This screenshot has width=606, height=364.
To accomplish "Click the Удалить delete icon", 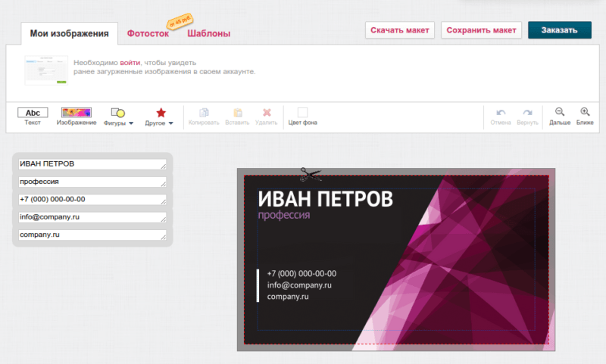I will click(267, 112).
